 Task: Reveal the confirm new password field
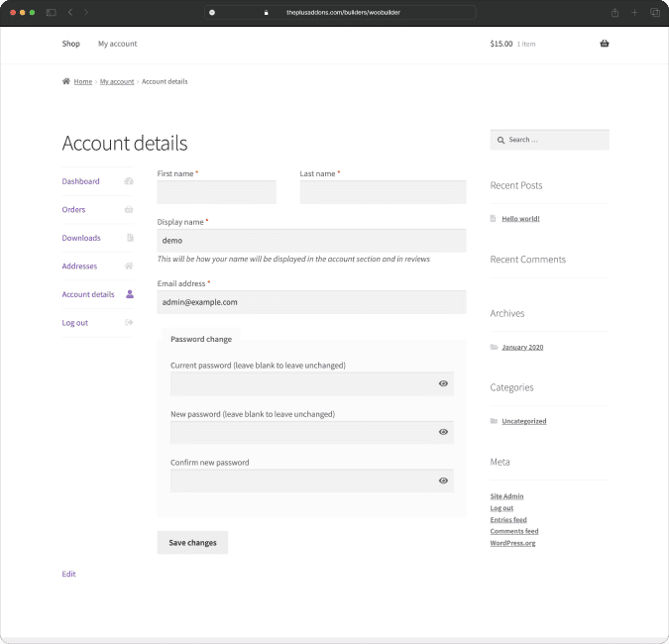pos(443,481)
